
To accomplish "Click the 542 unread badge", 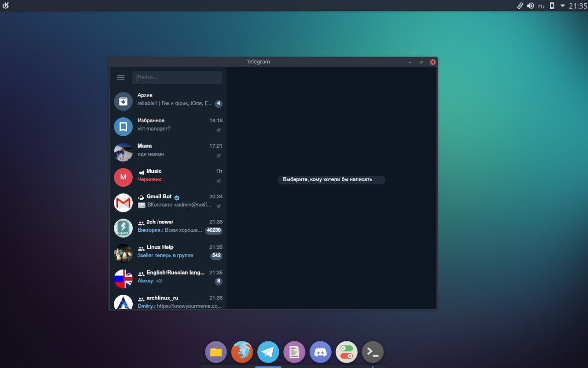I will point(216,256).
